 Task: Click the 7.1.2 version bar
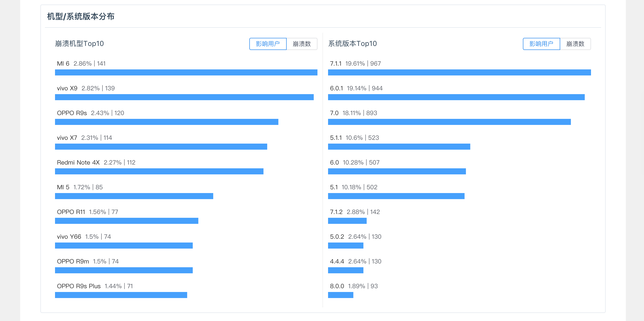tap(347, 221)
